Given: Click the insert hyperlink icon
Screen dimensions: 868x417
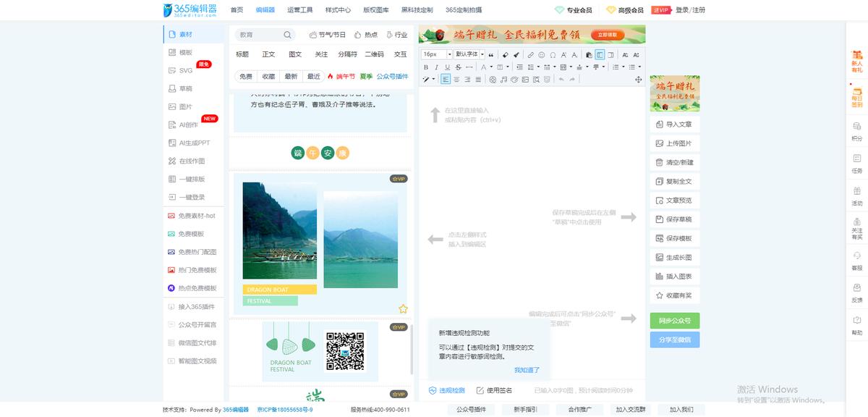Looking at the screenshot, I should [530, 54].
